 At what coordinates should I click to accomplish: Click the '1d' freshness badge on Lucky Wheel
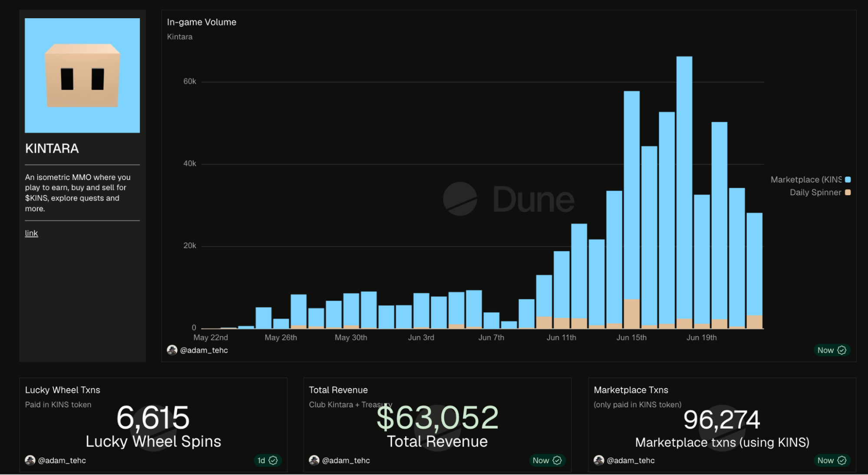point(267,460)
